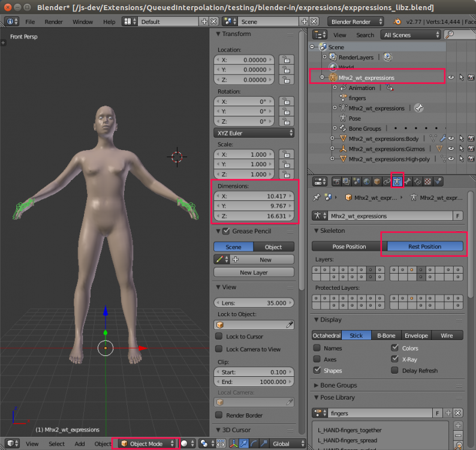Screen dimensions: 476x450
Task: Open the World properties tab icon
Action: pyautogui.click(x=366, y=181)
